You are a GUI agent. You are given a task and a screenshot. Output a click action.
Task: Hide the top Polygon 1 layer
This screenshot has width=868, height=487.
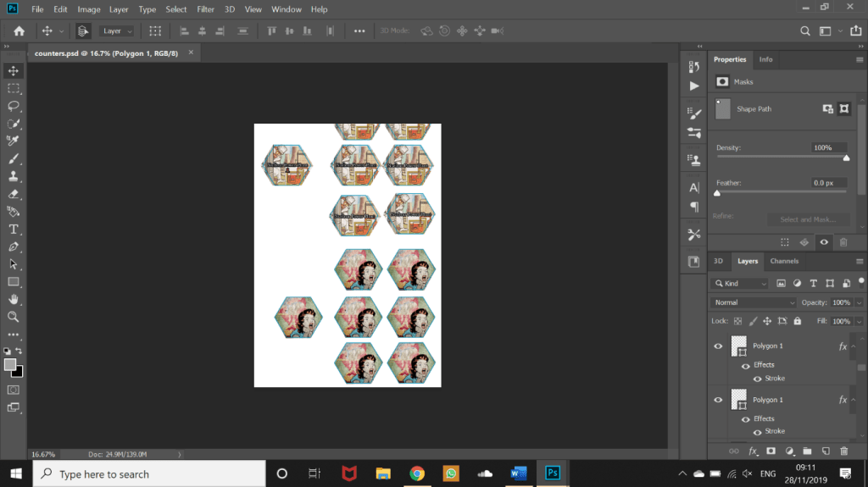(x=718, y=346)
